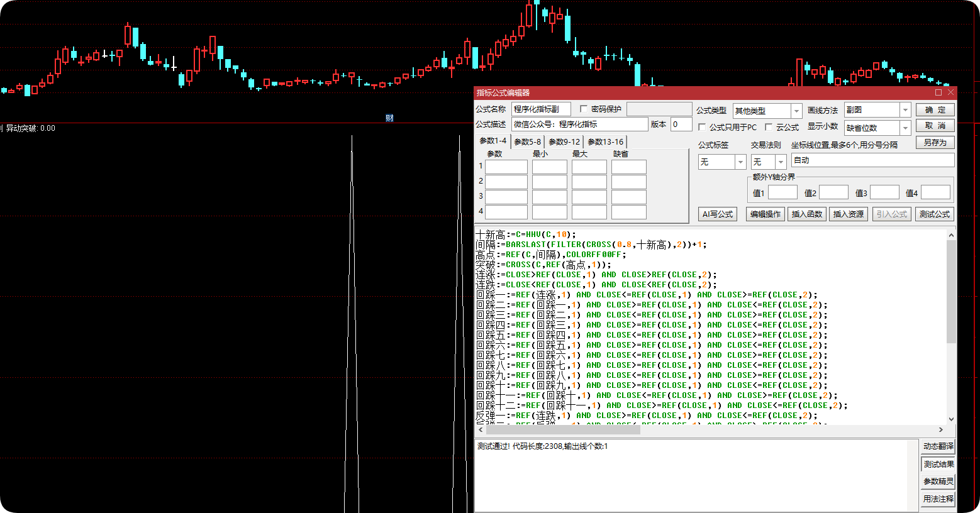Click the 确定 button
980x513 pixels.
(x=935, y=109)
